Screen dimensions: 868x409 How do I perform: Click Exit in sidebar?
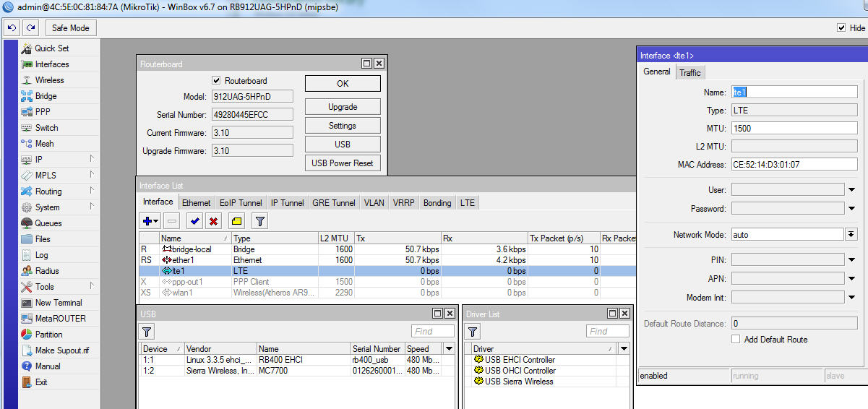[41, 382]
